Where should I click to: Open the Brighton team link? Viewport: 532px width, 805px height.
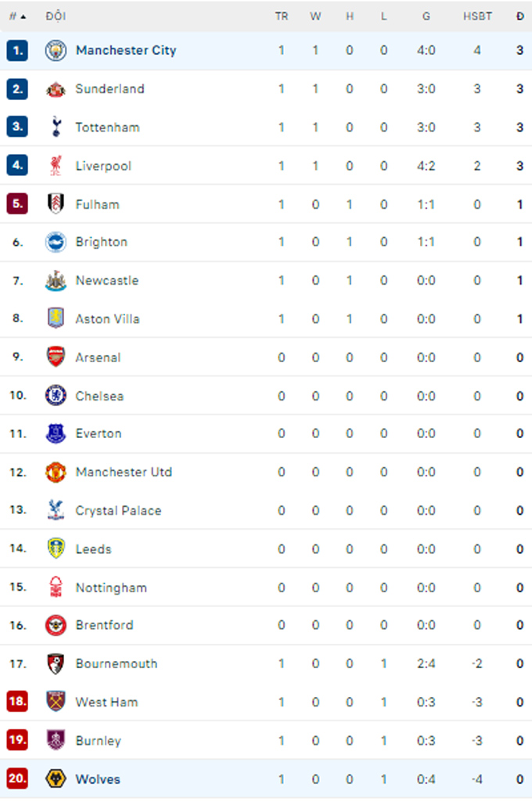[101, 242]
